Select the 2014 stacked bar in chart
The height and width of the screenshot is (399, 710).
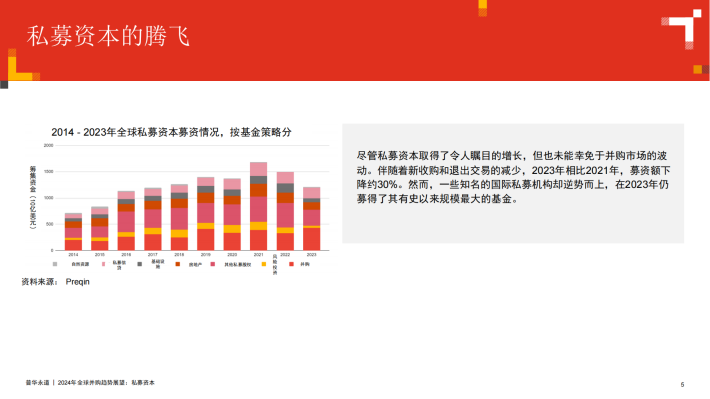(73, 232)
